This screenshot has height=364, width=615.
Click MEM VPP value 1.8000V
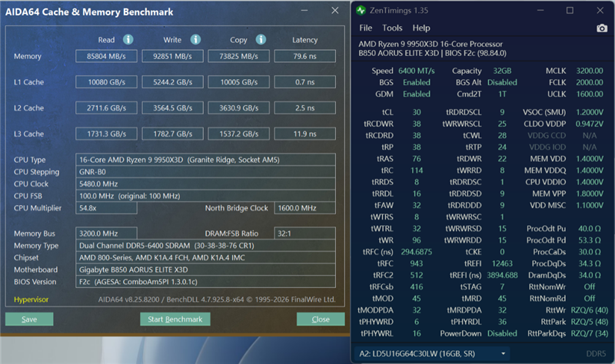pos(590,194)
